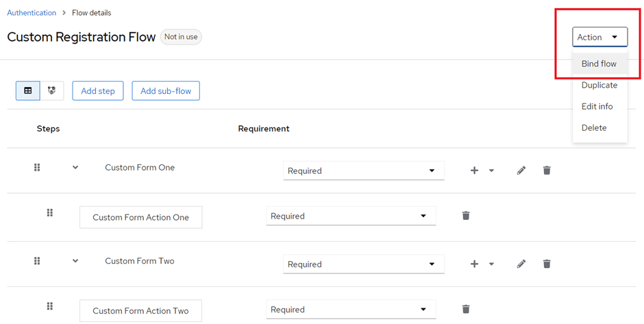The height and width of the screenshot is (324, 644).
Task: Delete Custom Form Two step
Action: 547,264
